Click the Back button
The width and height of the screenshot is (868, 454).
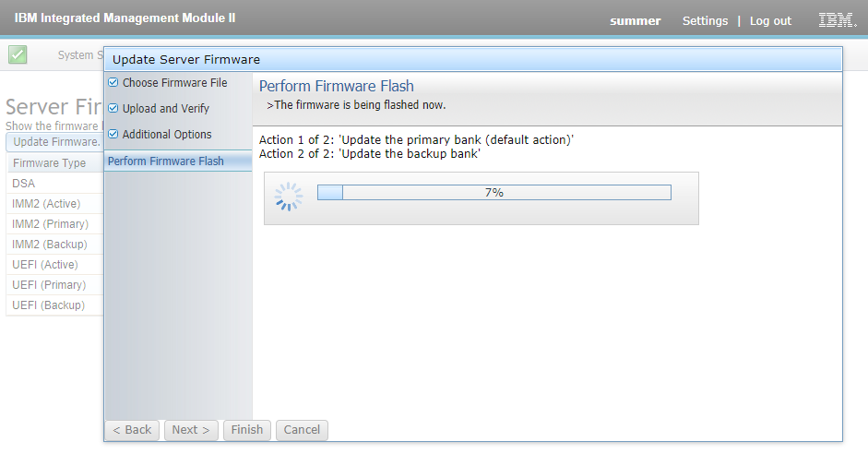[x=132, y=430]
